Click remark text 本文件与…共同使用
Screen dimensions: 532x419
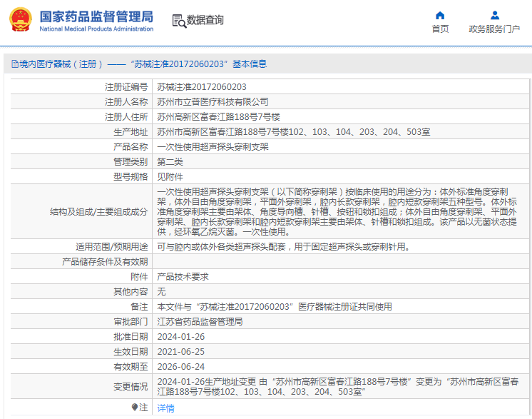coord(275,307)
